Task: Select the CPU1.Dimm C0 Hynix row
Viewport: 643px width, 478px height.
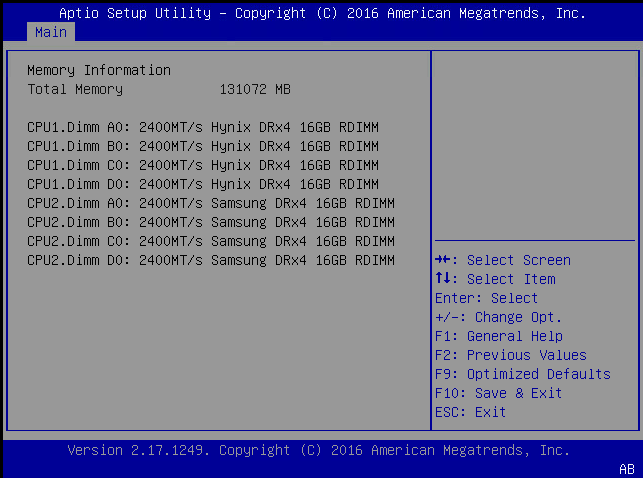Action: [x=203, y=165]
